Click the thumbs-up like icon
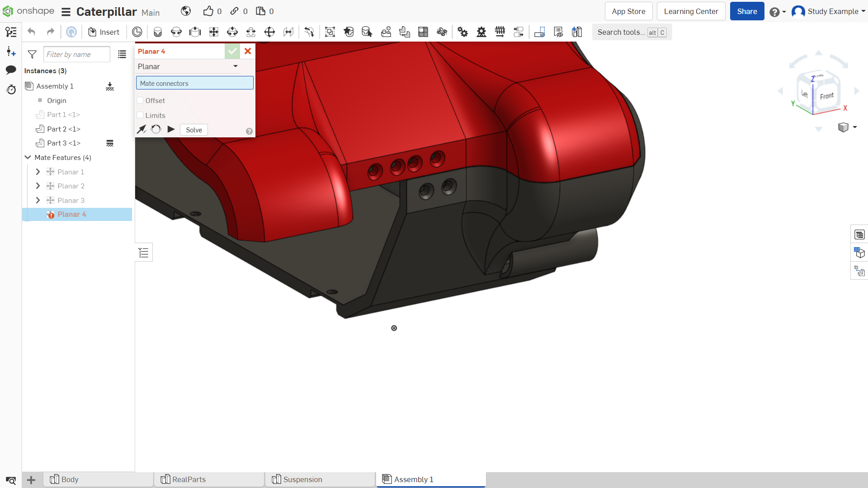Screen dimensions: 868x488 coord(208,11)
